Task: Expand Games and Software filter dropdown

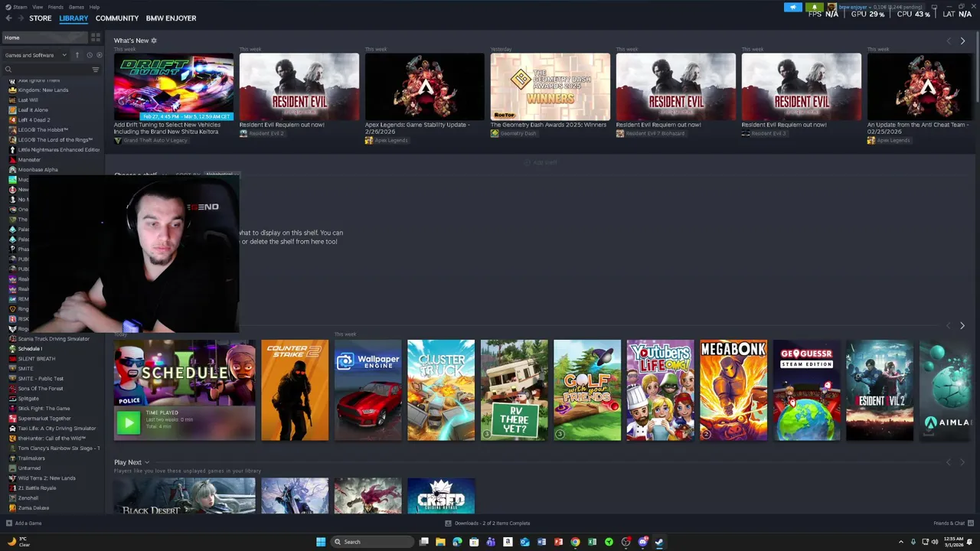Action: click(x=36, y=55)
